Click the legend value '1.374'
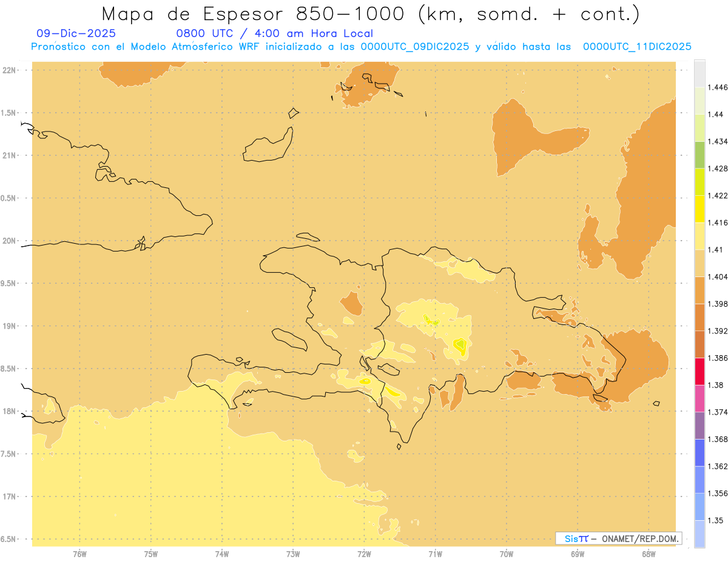The image size is (728, 562). click(719, 412)
